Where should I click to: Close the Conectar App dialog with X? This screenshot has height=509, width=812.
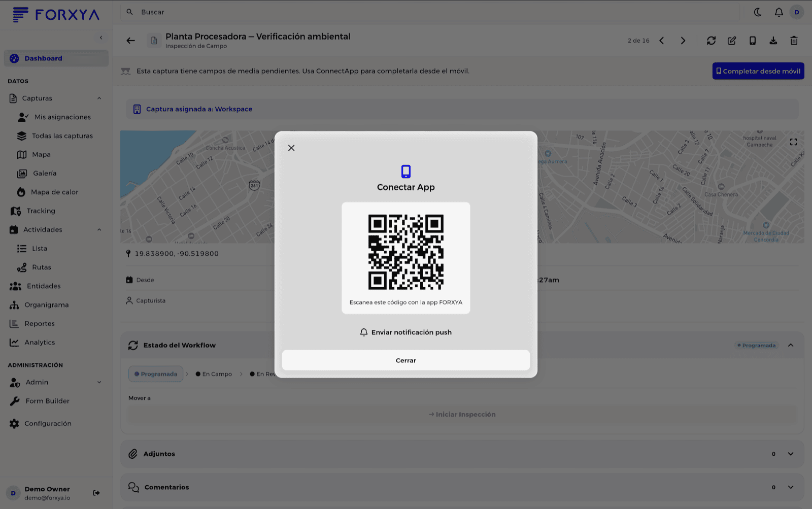(291, 148)
